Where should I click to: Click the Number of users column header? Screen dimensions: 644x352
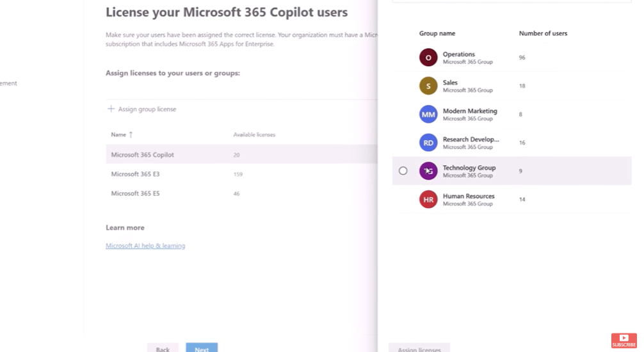543,33
